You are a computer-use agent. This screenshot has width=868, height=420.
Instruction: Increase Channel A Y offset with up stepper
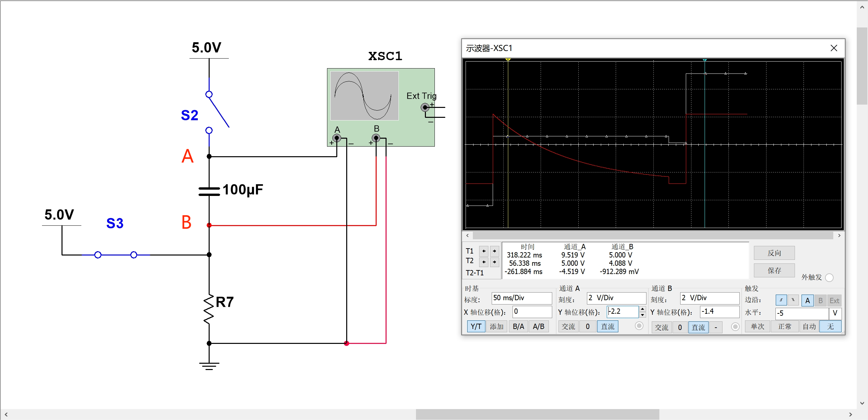(x=642, y=309)
